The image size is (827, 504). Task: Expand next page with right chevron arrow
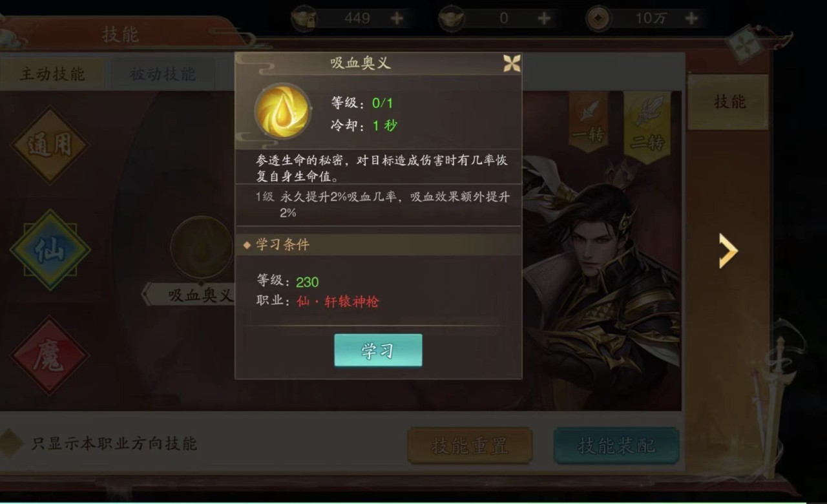[x=728, y=251]
